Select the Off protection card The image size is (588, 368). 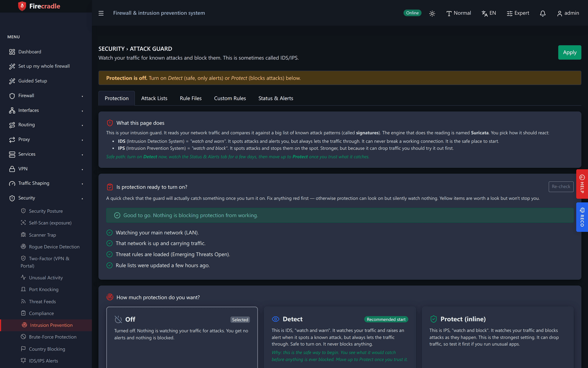[182, 337]
